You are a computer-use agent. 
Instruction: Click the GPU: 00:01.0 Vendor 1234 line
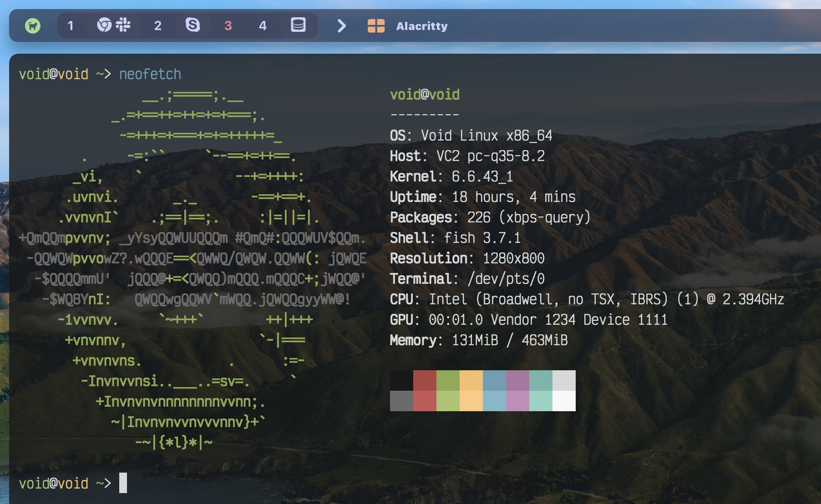coord(529,320)
